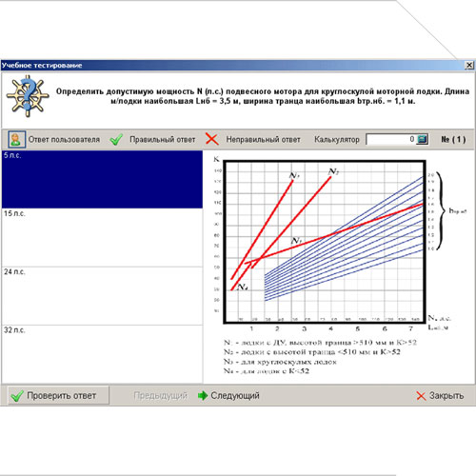Click the Проверить ответ button
Screen dimensions: 476x476
click(x=58, y=395)
